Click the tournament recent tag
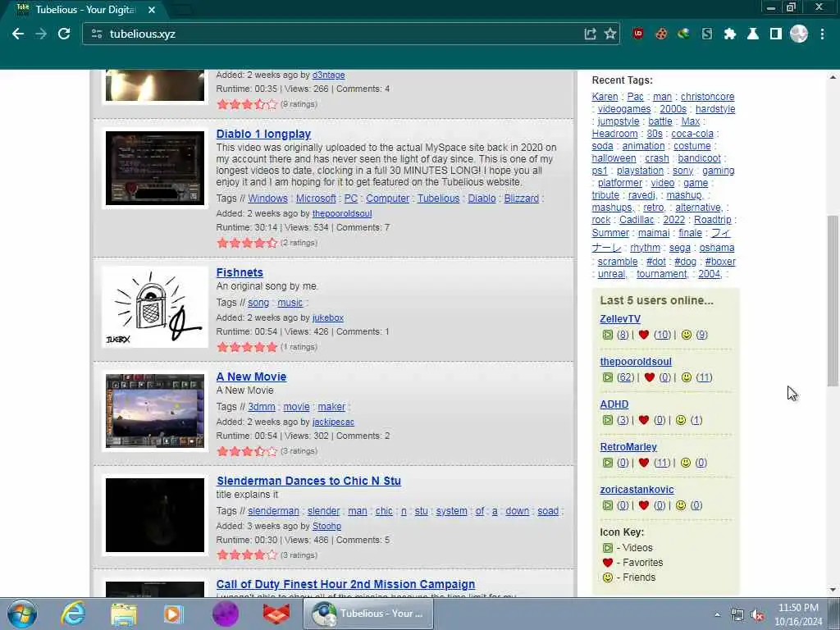Image resolution: width=840 pixels, height=630 pixels. tap(662, 274)
